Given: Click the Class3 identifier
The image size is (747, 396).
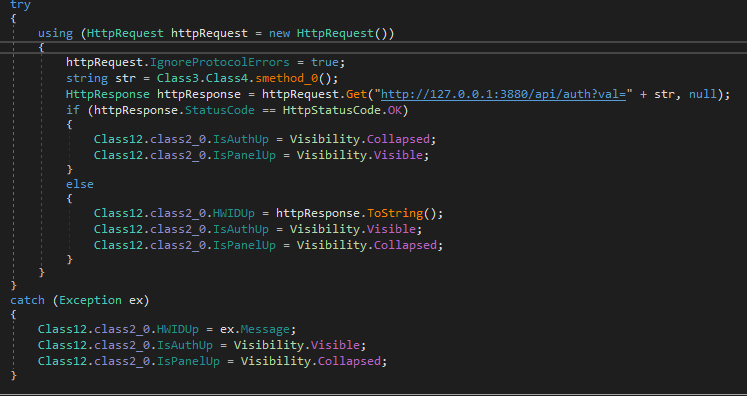Looking at the screenshot, I should coord(177,78).
